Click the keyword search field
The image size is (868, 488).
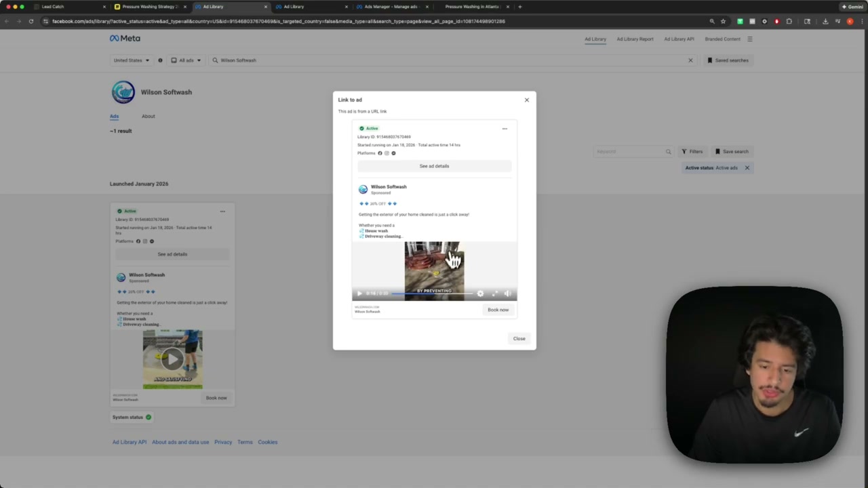(x=633, y=152)
